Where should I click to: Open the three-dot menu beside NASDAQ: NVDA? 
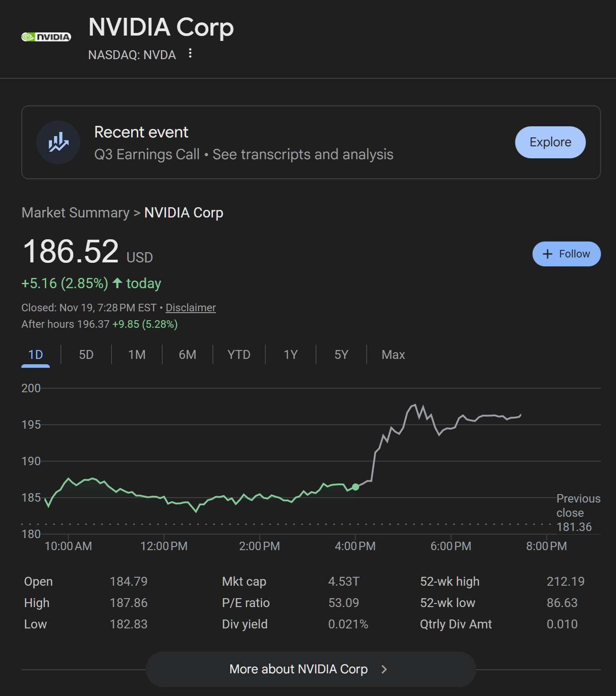click(x=190, y=53)
